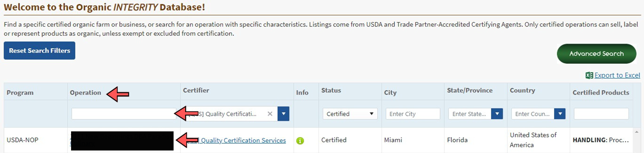Screen dimensions: 644x153
Task: Click the Reset Search Filters button
Action: 40,50
